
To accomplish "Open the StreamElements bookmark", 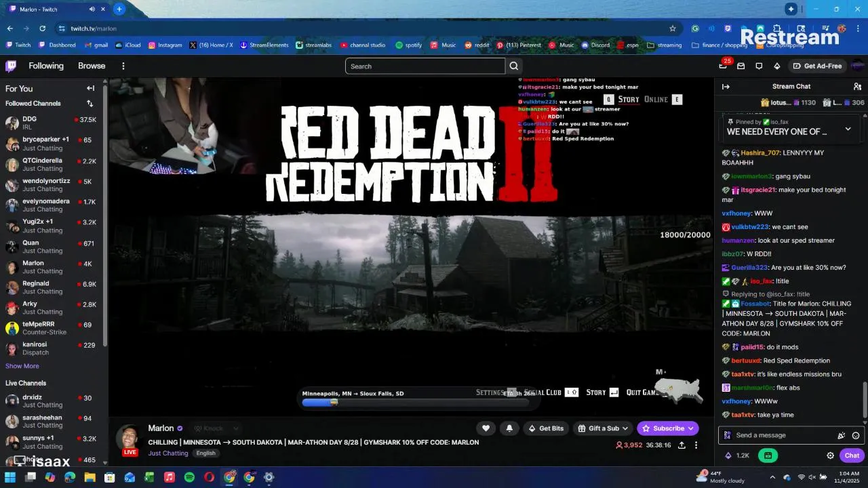I will click(264, 45).
